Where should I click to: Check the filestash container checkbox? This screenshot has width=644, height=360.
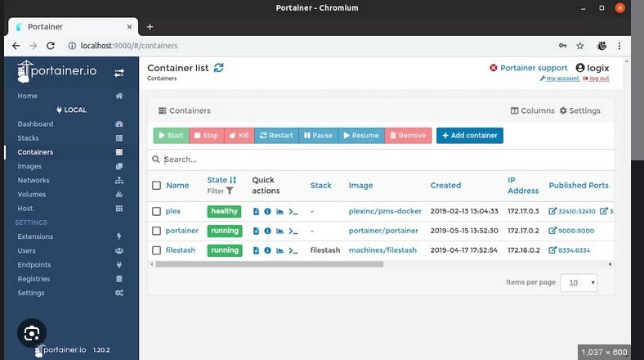(156, 250)
